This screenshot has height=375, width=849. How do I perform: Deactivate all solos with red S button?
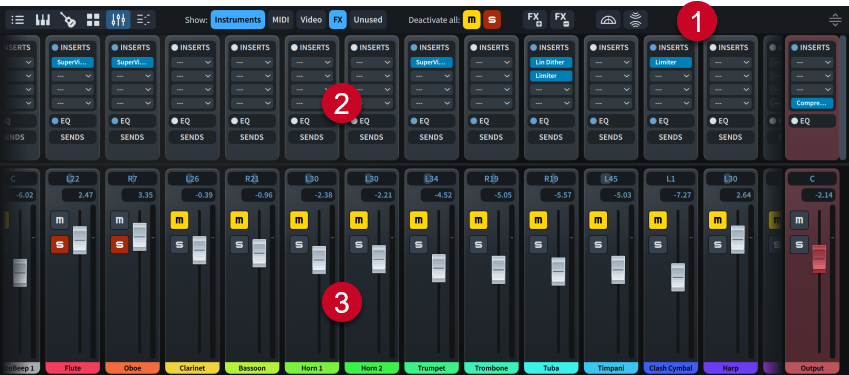click(492, 20)
